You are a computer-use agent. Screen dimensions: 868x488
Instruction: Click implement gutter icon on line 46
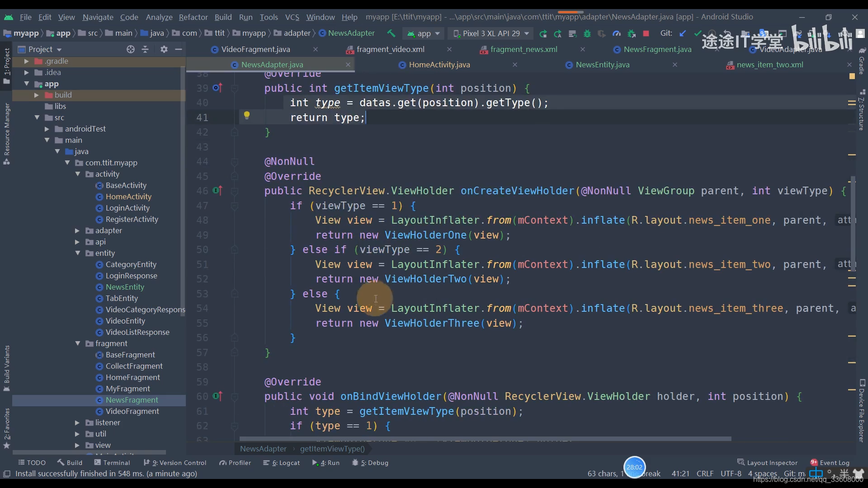[217, 191]
